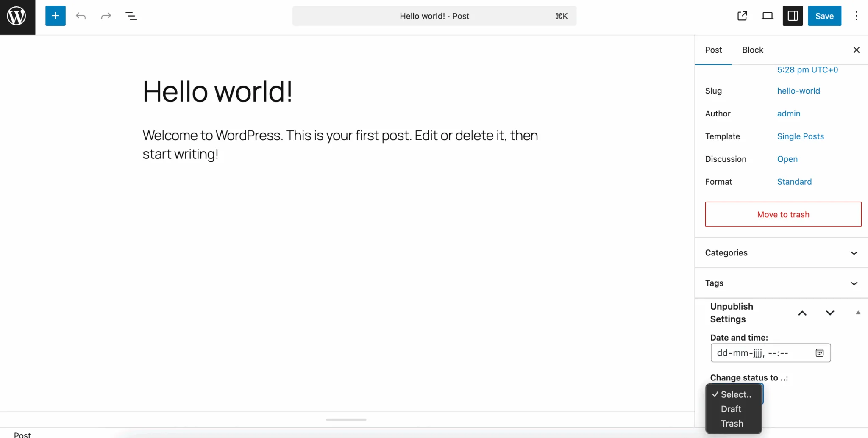Image resolution: width=868 pixels, height=438 pixels.
Task: Switch to the Post tab
Action: [713, 50]
